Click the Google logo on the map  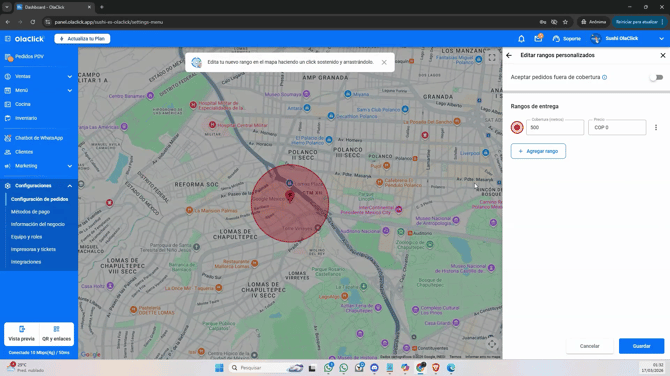coord(91,354)
